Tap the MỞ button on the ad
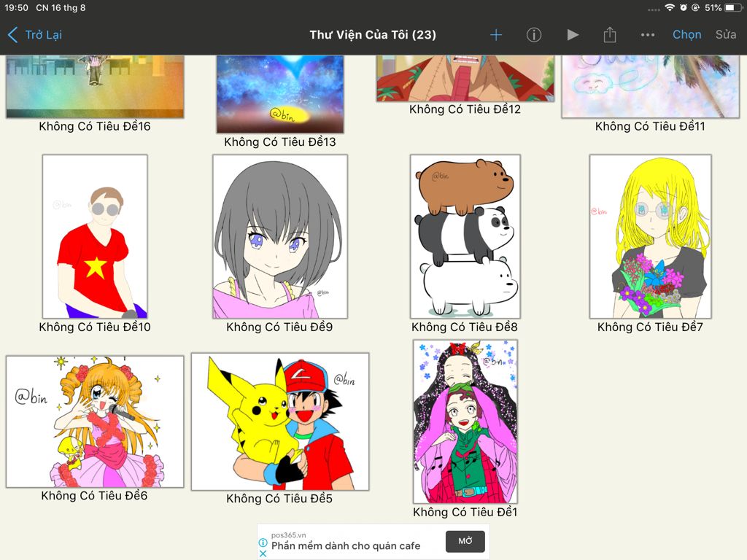Screen dimensions: 747x560 point(465,541)
